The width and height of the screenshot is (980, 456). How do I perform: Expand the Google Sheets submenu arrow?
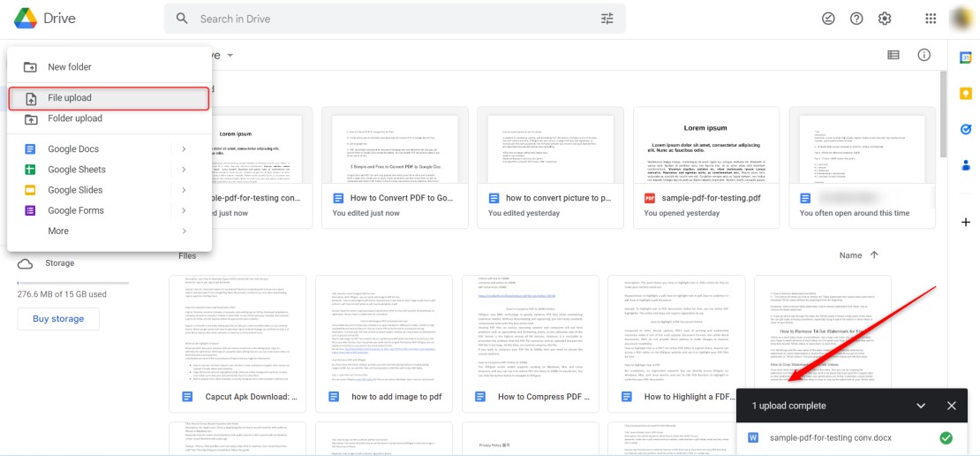[184, 170]
